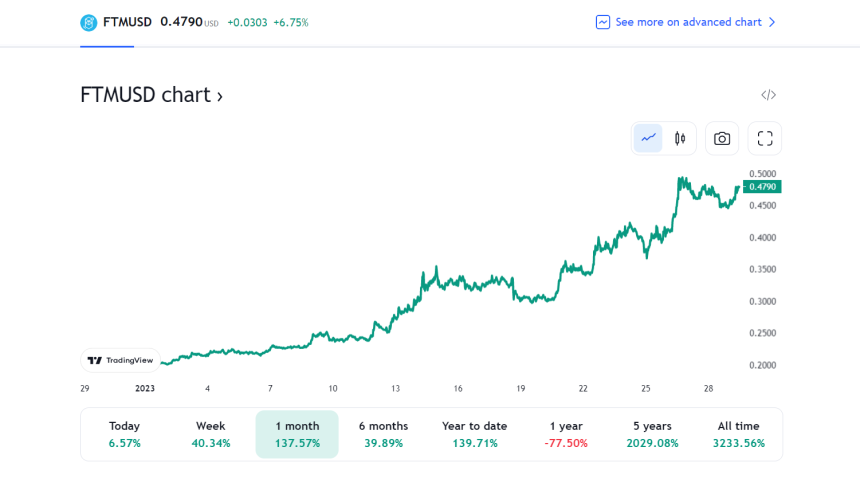Click the TradingView logo badge
Image resolution: width=860 pixels, height=494 pixels.
tap(120, 360)
